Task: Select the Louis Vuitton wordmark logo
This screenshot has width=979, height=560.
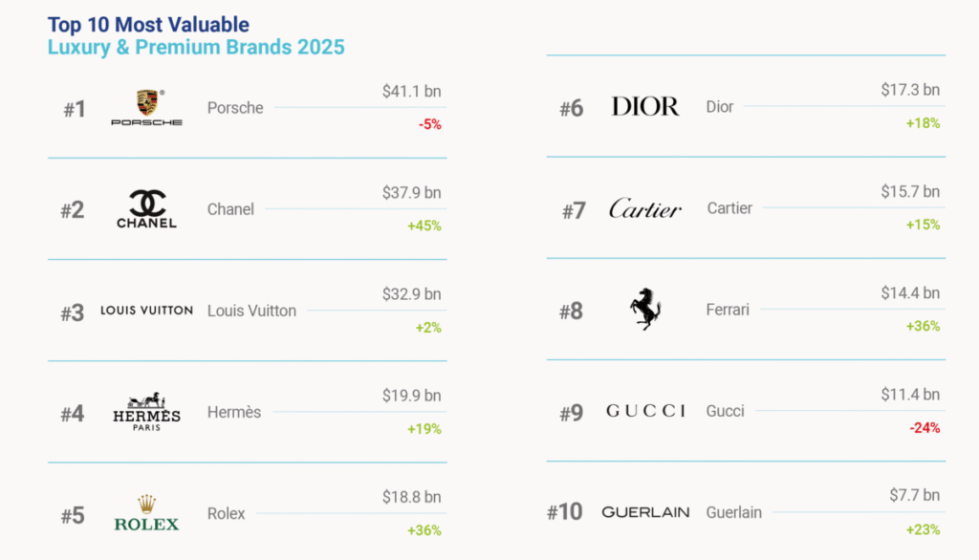Action: [146, 311]
